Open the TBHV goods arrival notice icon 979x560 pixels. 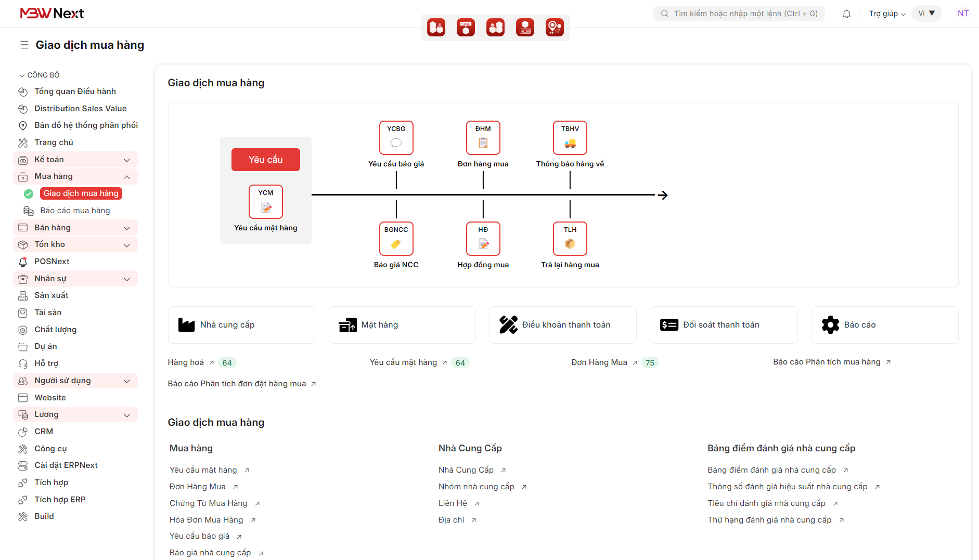point(570,138)
